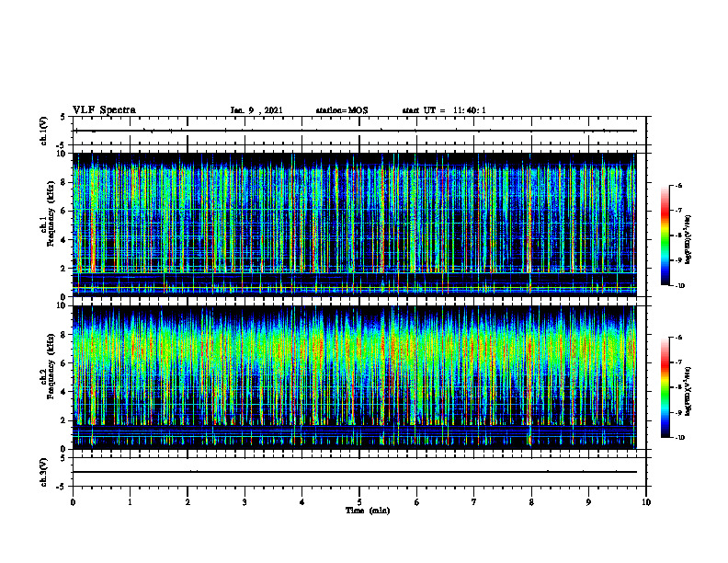Click the -8 label on ch.2 colorbar

678,387
